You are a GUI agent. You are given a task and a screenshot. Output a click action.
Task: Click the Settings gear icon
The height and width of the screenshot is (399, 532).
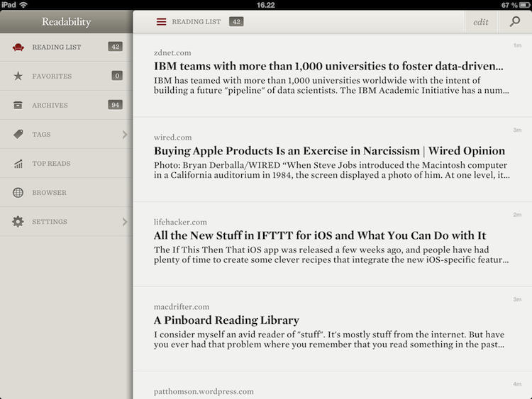click(x=18, y=222)
